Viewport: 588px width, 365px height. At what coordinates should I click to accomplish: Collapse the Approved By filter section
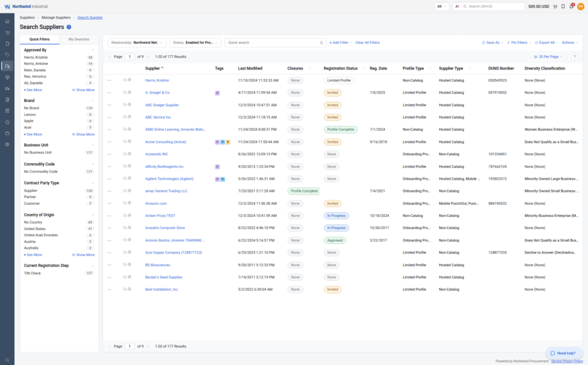[92, 50]
